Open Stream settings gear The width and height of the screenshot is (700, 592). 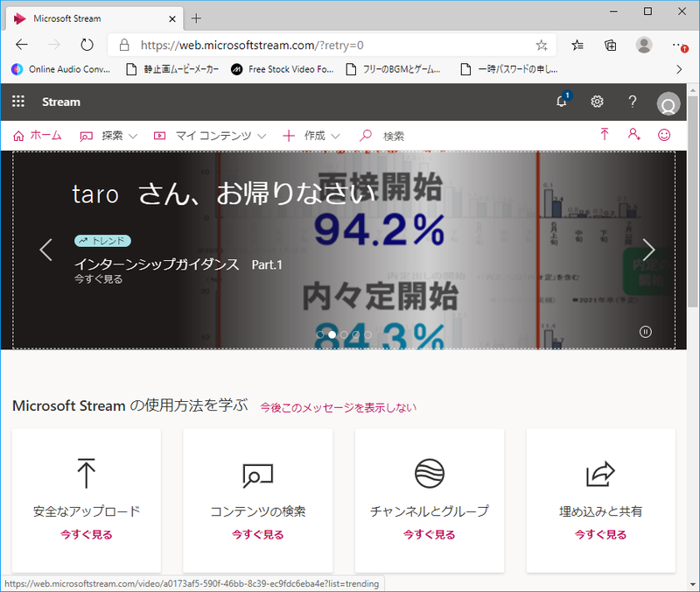click(597, 102)
